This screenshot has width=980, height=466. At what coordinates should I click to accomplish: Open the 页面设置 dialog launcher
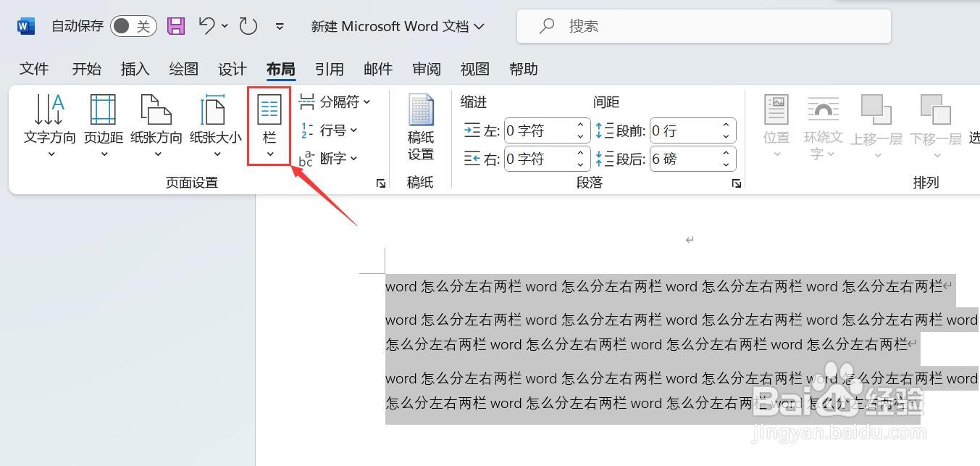381,183
